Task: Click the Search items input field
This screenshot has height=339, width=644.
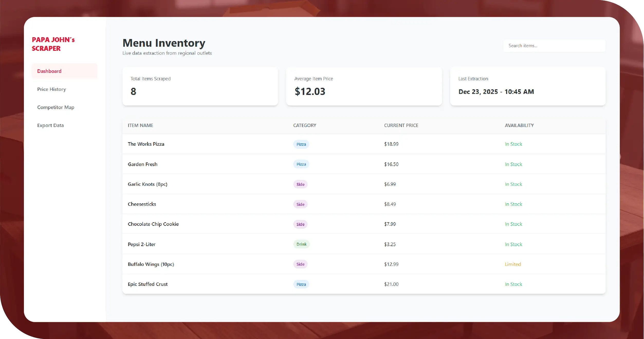Action: 554,46
